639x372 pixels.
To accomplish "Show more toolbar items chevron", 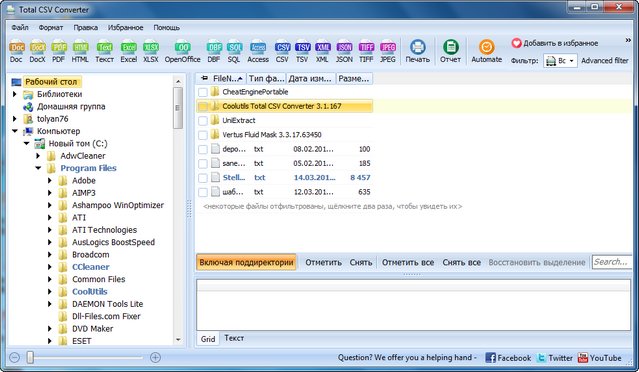I will [x=628, y=40].
